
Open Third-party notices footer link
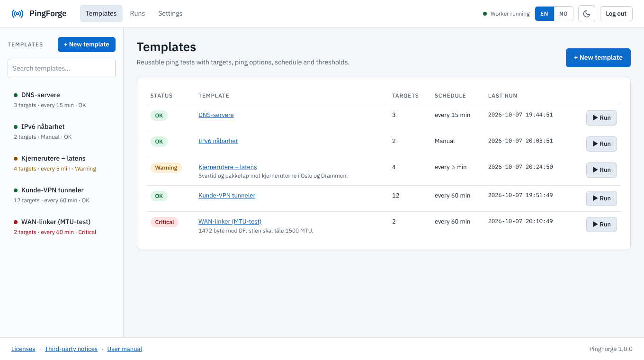pos(71,349)
